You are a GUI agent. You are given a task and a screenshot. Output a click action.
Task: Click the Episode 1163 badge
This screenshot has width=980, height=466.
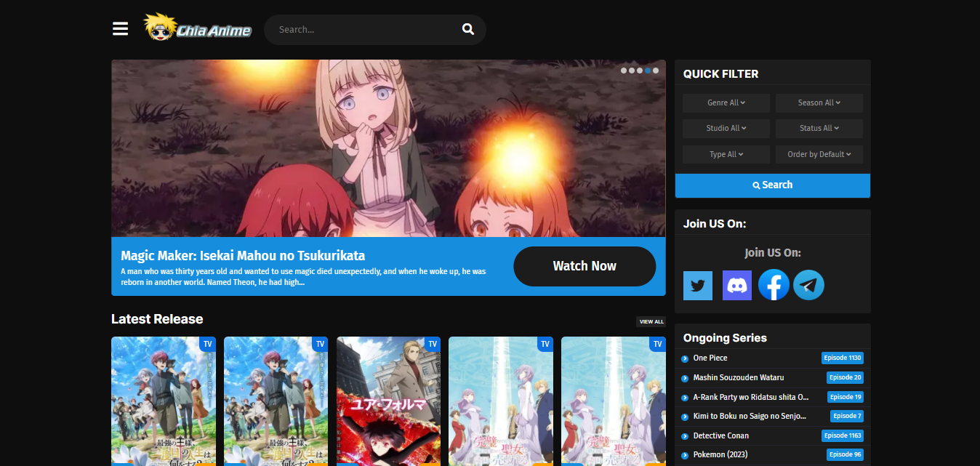pyautogui.click(x=843, y=436)
